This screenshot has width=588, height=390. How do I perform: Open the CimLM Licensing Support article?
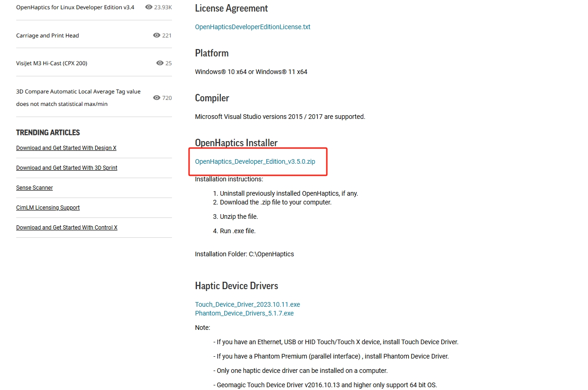pos(48,208)
